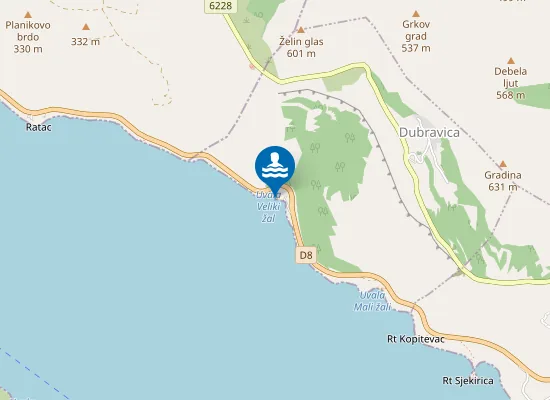550x400 pixels.
Task: Click the 332 m summit triangle
Action: point(86,27)
